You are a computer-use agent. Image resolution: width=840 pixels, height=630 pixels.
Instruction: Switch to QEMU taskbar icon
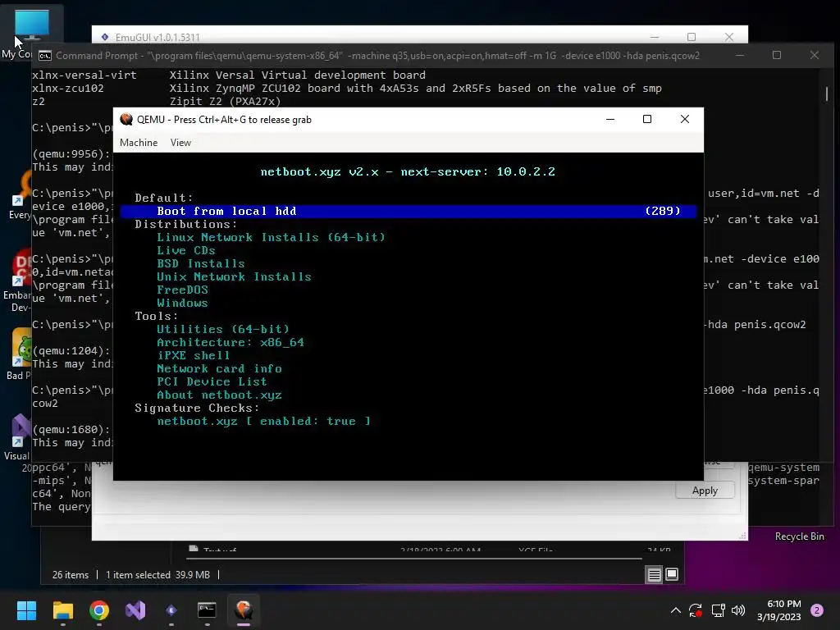tap(243, 610)
